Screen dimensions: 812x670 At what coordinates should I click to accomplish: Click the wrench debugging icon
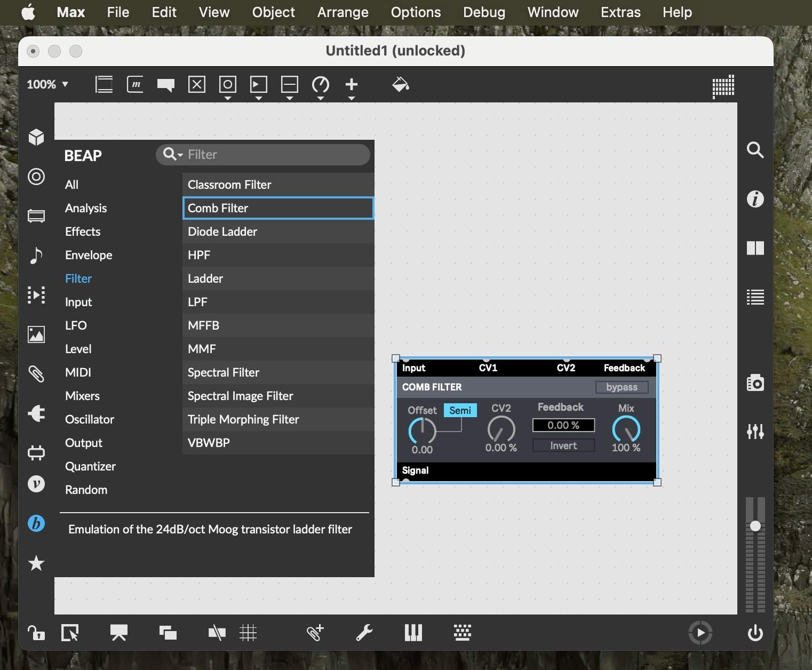(364, 633)
